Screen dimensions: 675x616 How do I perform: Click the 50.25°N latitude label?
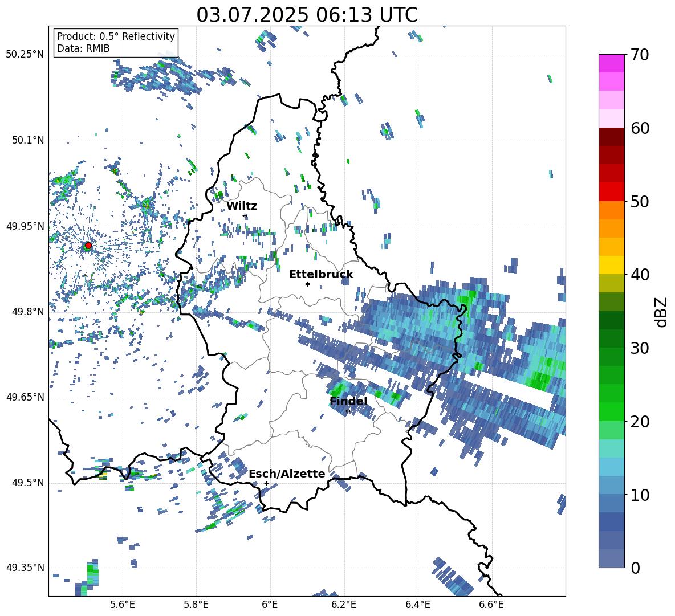tap(25, 55)
